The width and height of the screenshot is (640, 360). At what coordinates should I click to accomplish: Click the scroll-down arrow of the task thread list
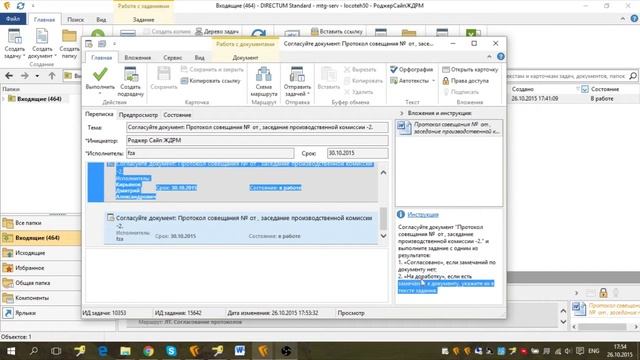tap(383, 236)
